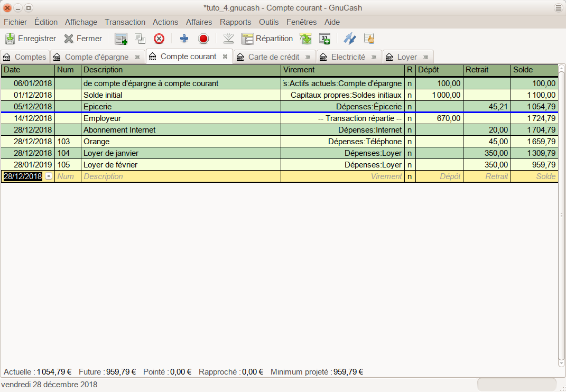Click the red cancel transaction icon
This screenshot has width=566, height=392.
tap(203, 39)
